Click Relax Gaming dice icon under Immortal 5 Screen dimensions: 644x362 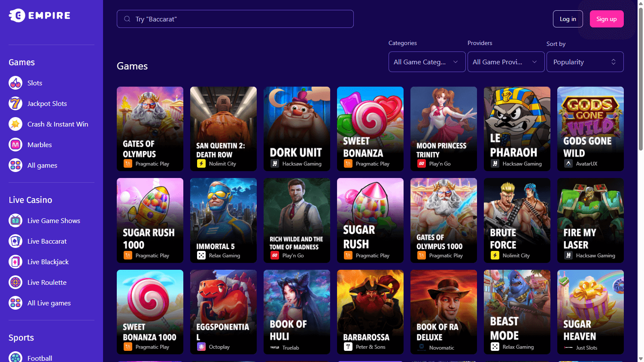(201, 255)
